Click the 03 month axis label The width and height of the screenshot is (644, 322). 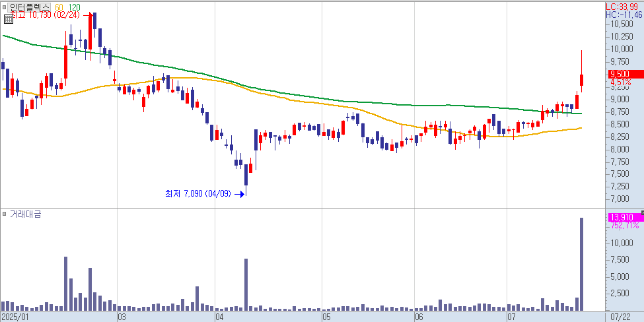(x=121, y=317)
